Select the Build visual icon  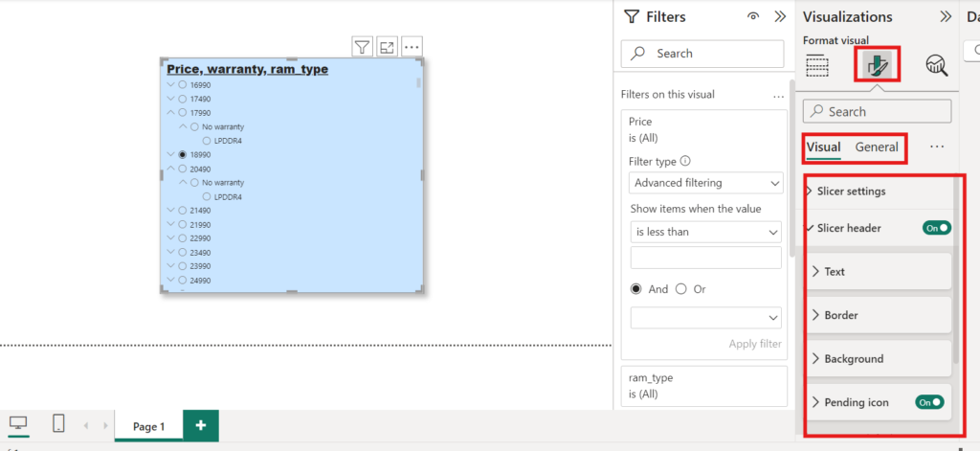(818, 65)
